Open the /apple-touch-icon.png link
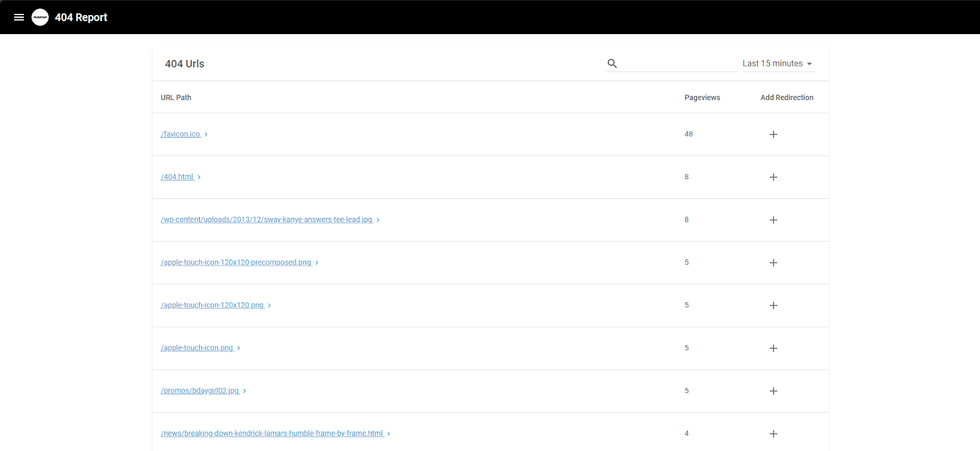 click(197, 348)
